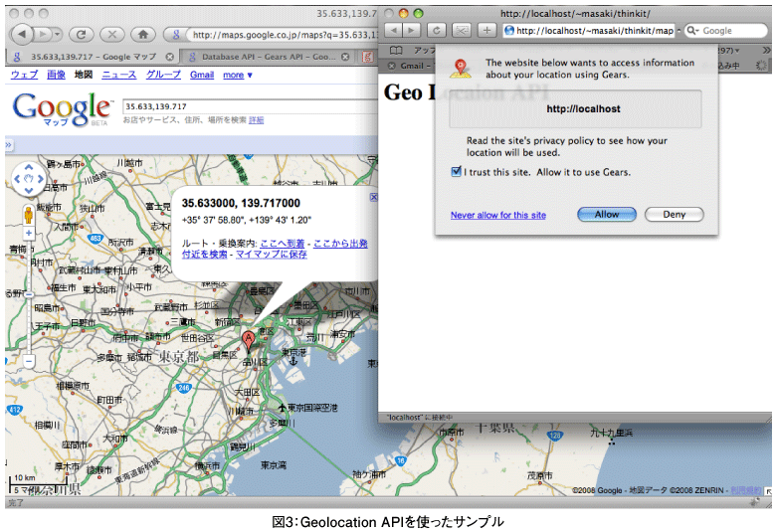Click the ここへ到着 directions link
Image resolution: width=776 pixels, height=532 pixels.
[283, 243]
